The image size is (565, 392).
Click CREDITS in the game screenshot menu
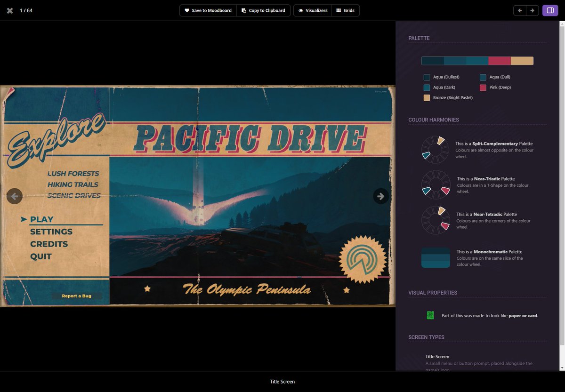[49, 244]
